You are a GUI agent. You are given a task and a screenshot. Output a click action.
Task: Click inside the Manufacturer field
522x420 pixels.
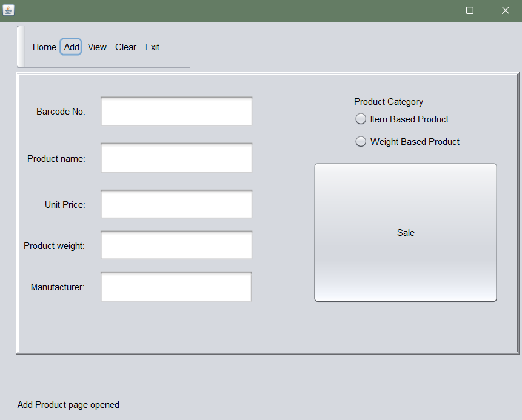coord(176,286)
